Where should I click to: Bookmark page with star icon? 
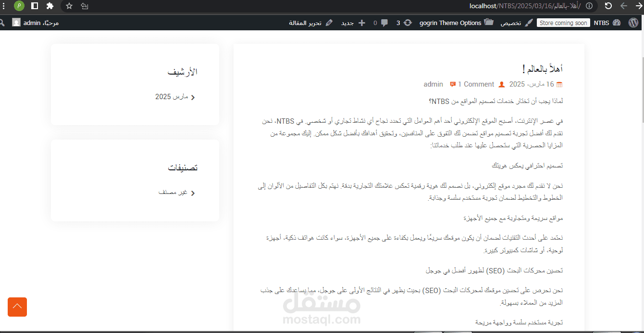click(69, 6)
